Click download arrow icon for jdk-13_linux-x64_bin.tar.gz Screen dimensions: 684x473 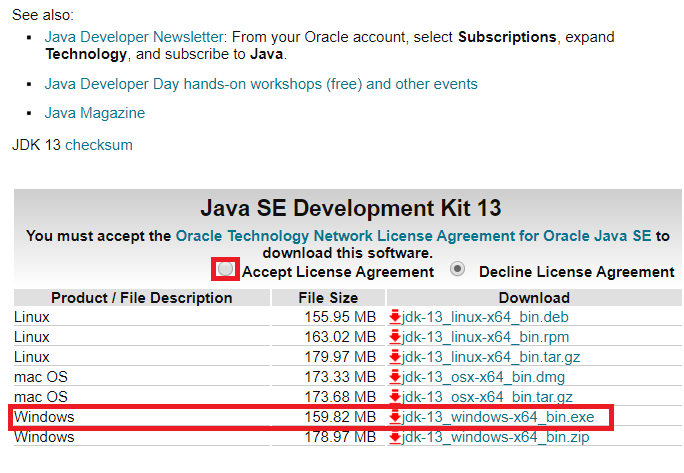(x=395, y=357)
